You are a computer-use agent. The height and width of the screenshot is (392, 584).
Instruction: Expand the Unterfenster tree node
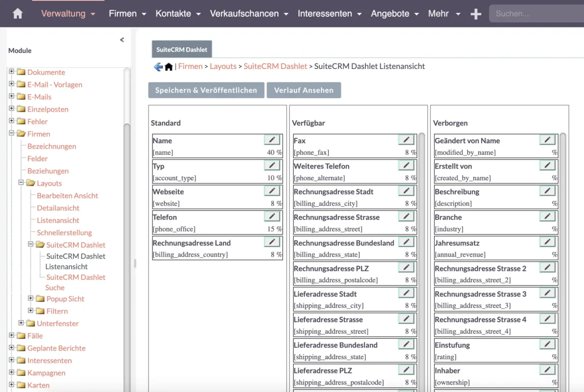21,323
